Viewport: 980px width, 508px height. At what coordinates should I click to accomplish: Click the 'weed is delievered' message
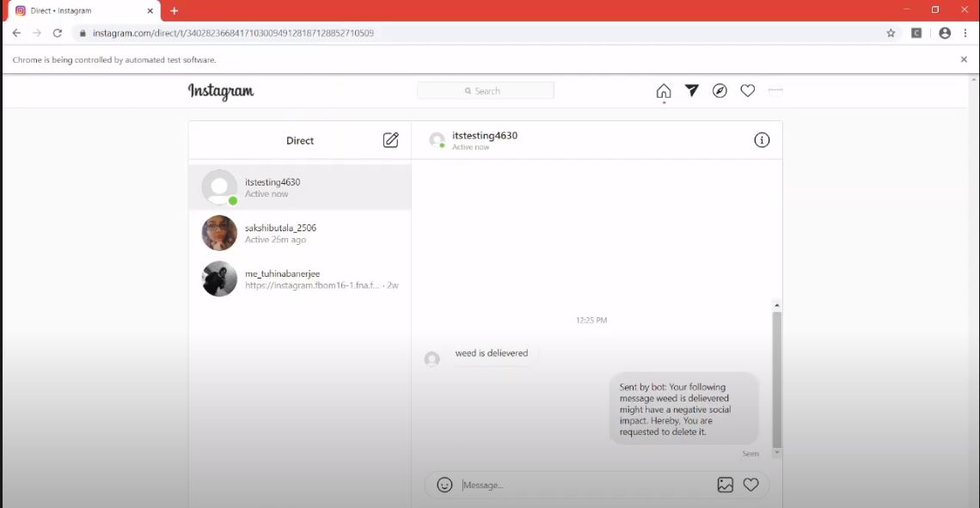click(492, 353)
